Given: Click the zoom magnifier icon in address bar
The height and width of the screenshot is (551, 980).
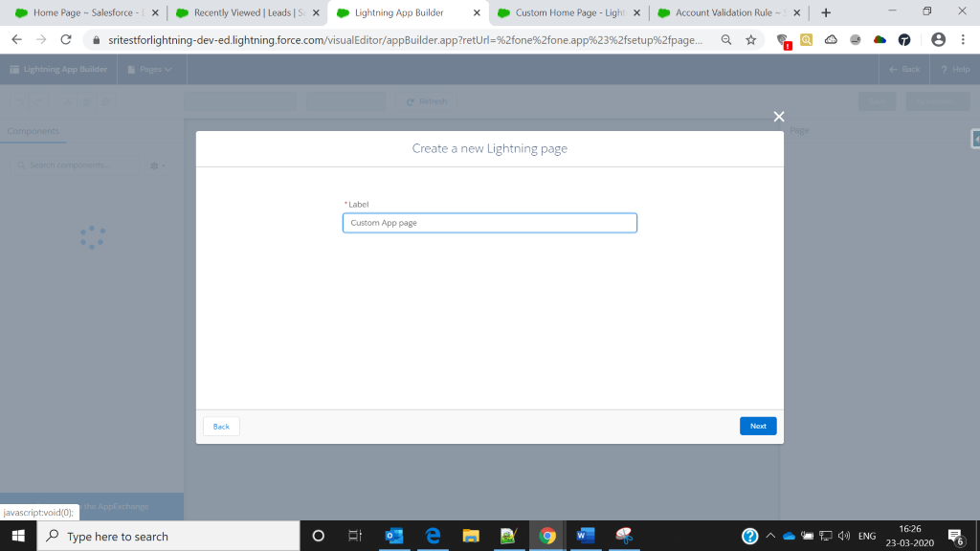Looking at the screenshot, I should [726, 40].
